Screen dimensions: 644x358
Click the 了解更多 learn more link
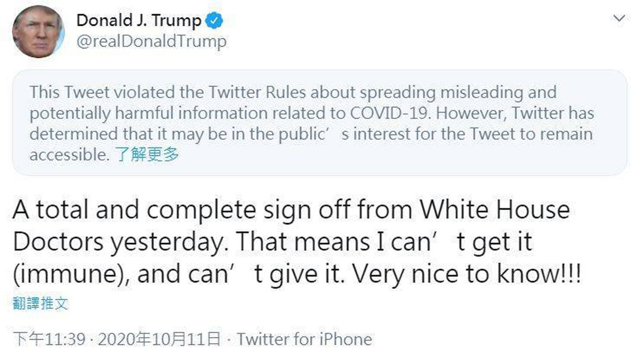pos(147,154)
